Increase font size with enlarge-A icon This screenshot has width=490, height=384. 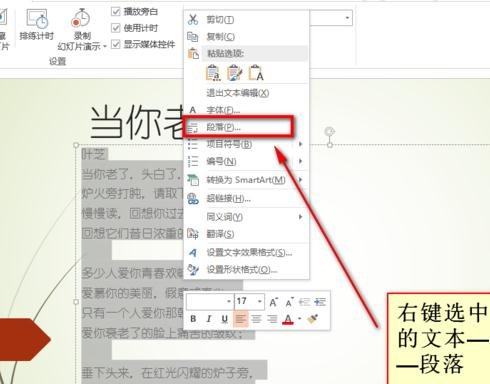pos(273,302)
